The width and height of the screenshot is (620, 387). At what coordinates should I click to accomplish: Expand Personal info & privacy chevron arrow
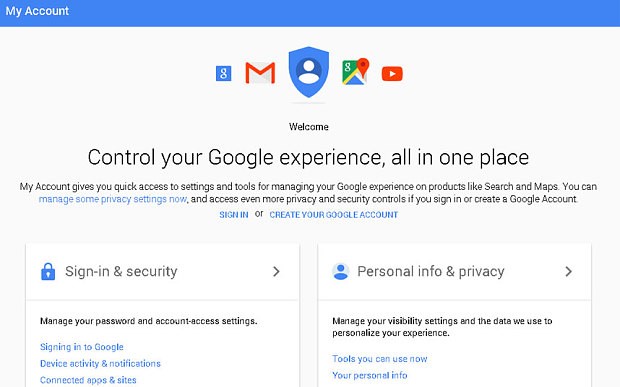tap(569, 272)
